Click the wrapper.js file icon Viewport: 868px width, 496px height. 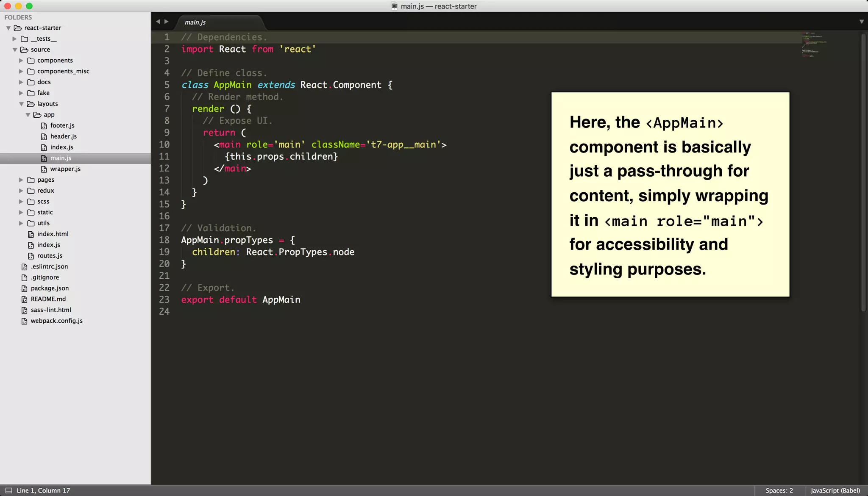(44, 169)
